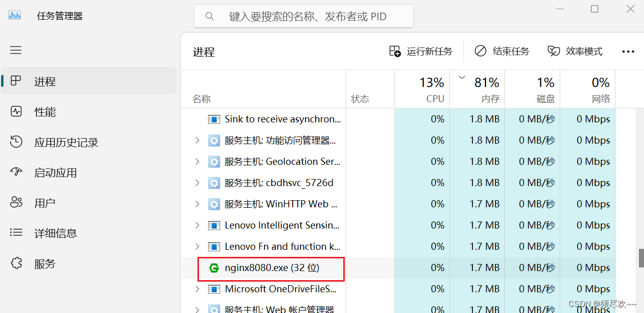Sort by the Memory (内存) column
The width and height of the screenshot is (644, 313).
477,89
